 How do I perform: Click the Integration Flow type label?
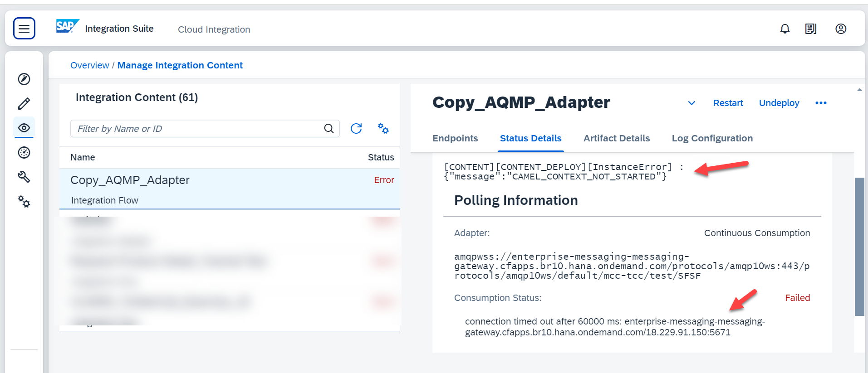105,200
